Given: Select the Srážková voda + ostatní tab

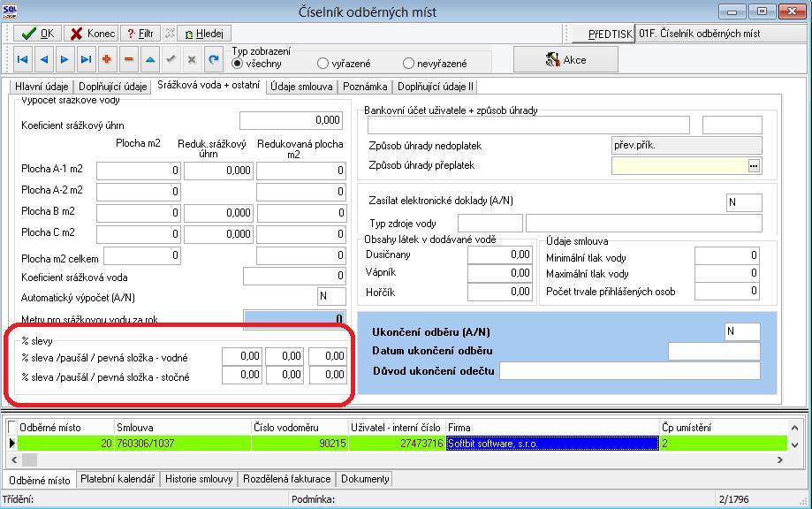Looking at the screenshot, I should [209, 85].
